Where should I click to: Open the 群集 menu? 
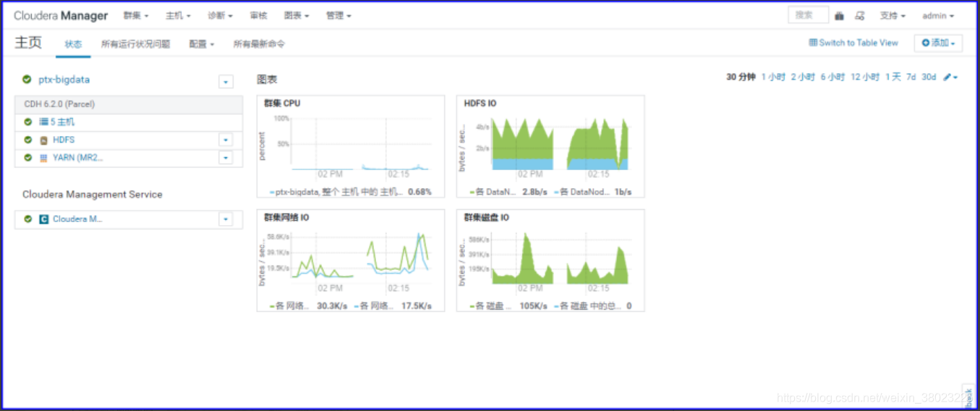click(136, 15)
